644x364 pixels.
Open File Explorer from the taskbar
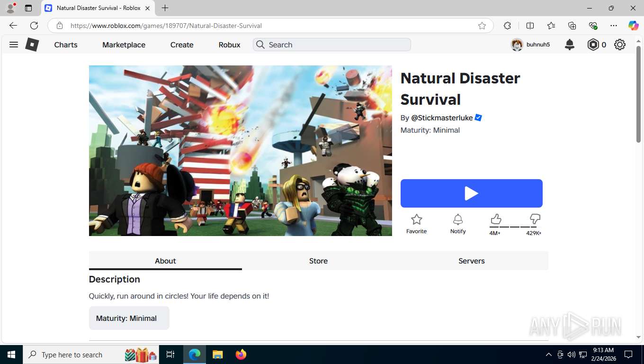pos(217,355)
